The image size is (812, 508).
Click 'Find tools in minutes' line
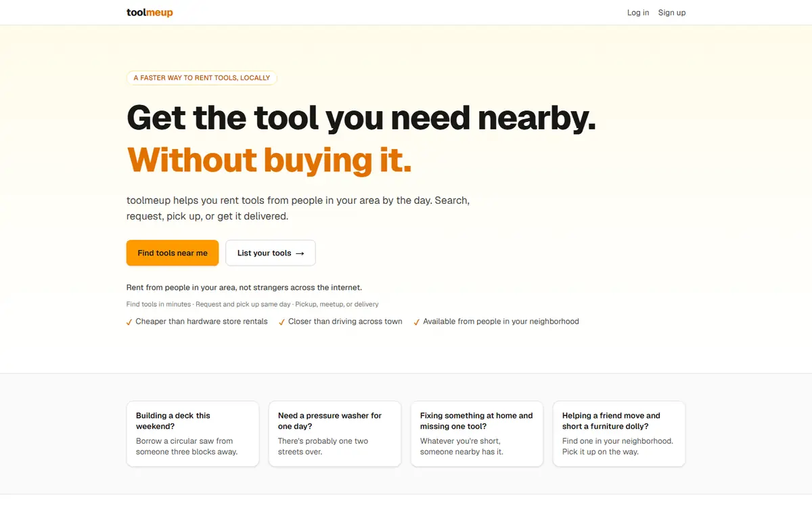(x=252, y=304)
